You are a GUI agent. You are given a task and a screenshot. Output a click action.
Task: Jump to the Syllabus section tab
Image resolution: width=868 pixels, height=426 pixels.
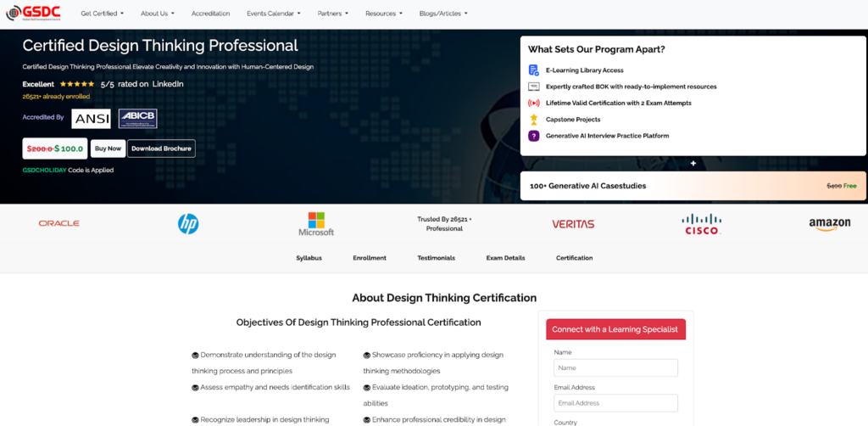pyautogui.click(x=309, y=258)
